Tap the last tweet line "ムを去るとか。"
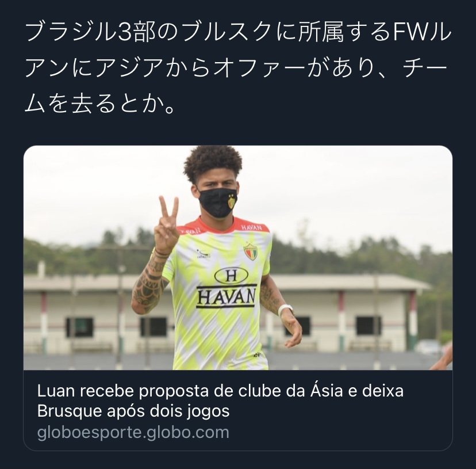The image size is (476, 469). pyautogui.click(x=100, y=104)
